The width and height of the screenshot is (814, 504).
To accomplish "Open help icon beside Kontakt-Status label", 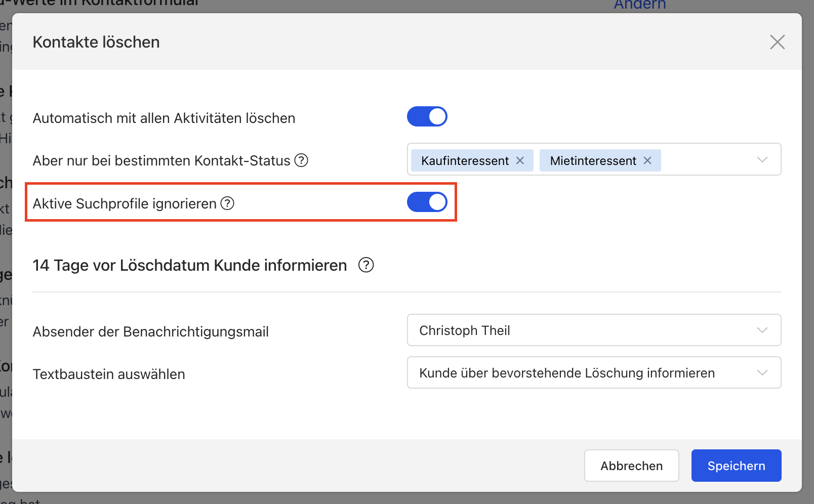I will tap(301, 160).
